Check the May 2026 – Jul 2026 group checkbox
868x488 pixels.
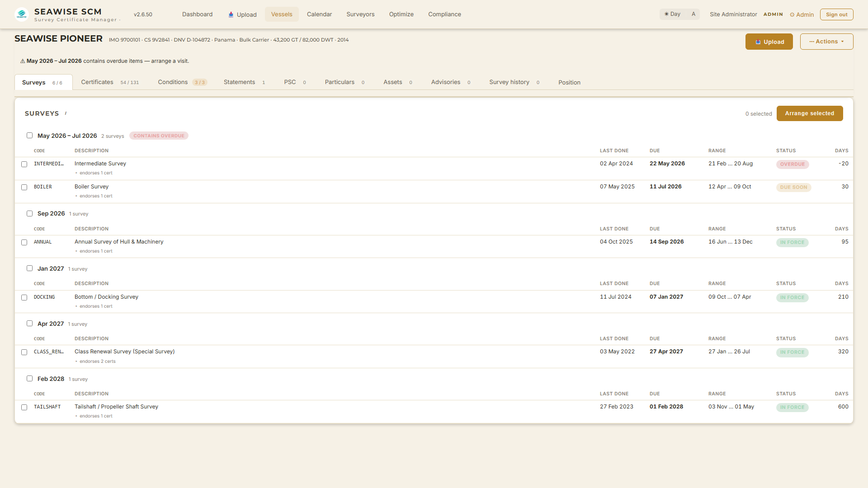pyautogui.click(x=29, y=136)
